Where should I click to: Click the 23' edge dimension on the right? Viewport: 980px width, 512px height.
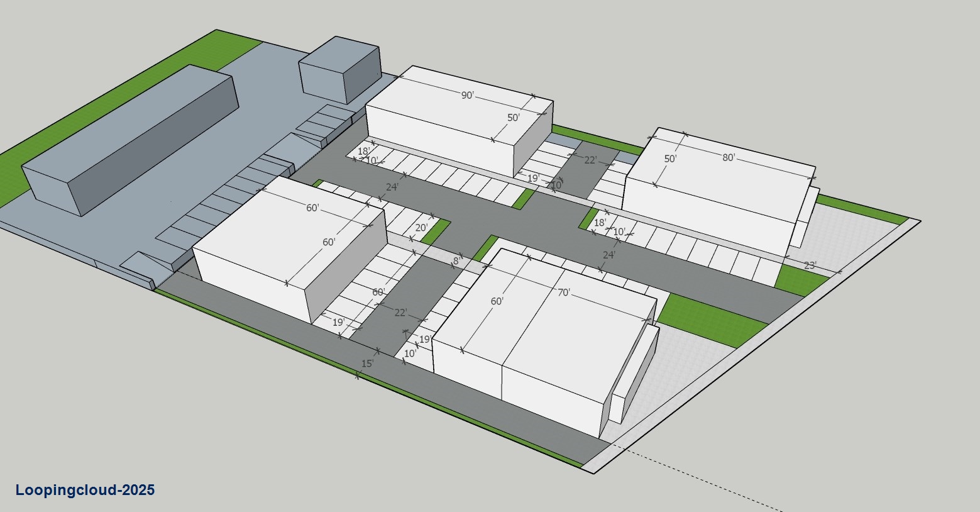(811, 264)
